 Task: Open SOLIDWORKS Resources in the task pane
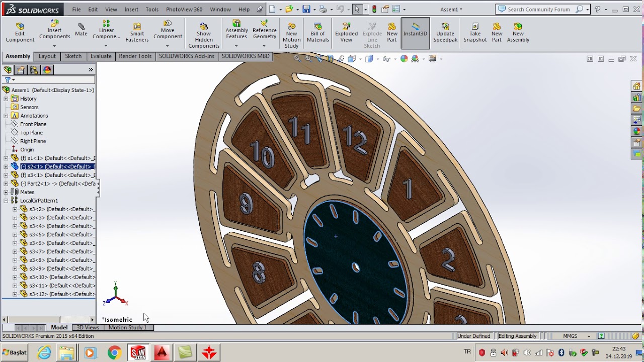[x=637, y=86]
